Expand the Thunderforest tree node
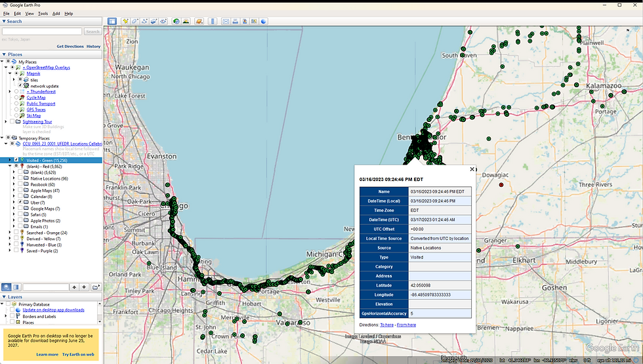The height and width of the screenshot is (364, 643). 10,91
